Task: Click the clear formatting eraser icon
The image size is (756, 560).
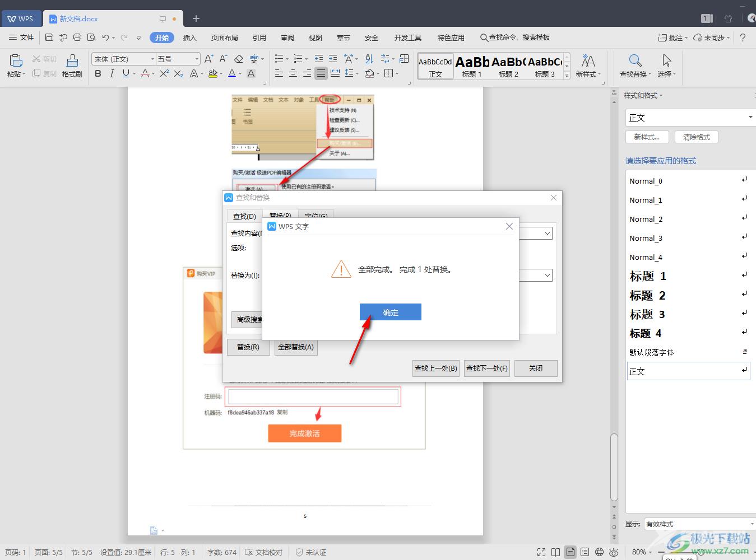Action: 238,59
